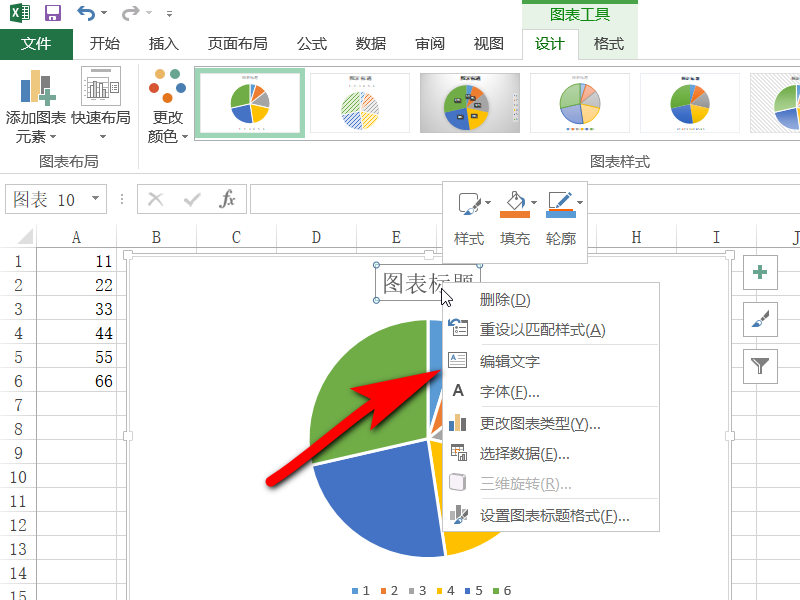
Task: Click the Name Box showing 图表 10
Action: [x=46, y=199]
